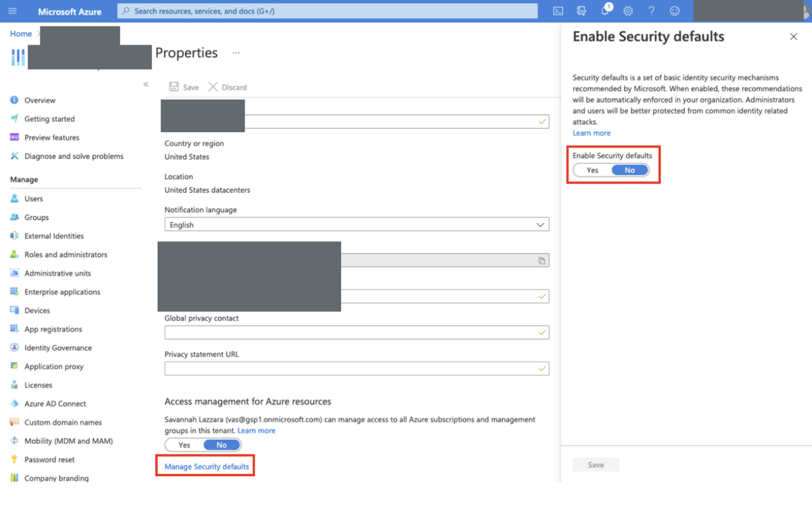
Task: Click Discard in the Properties toolbar
Action: pos(228,87)
